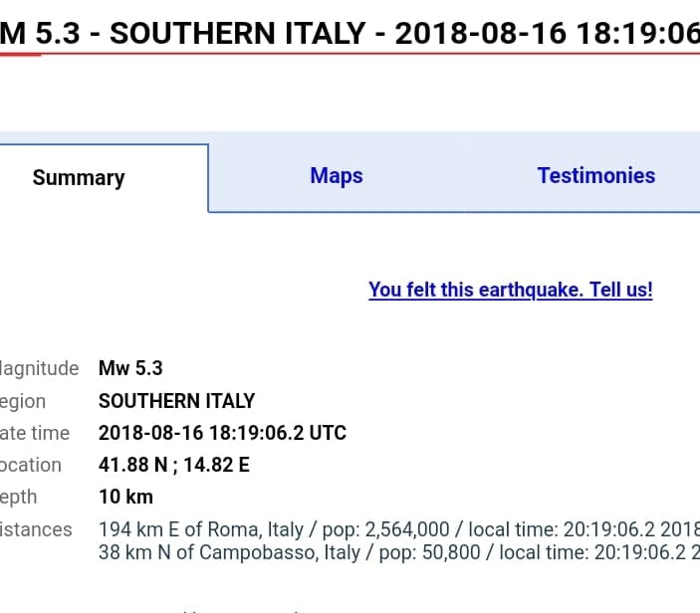Select the Mw 5.3 magnitude value

pos(130,368)
